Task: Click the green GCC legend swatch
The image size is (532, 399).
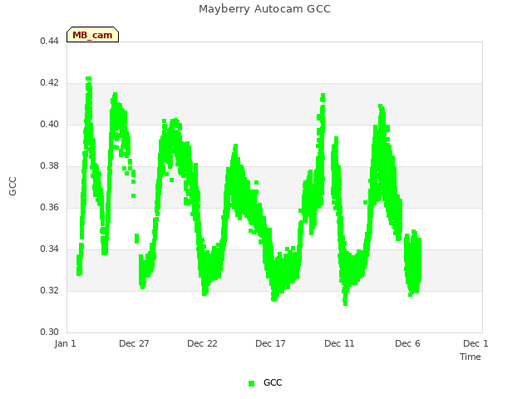Action: [251, 383]
